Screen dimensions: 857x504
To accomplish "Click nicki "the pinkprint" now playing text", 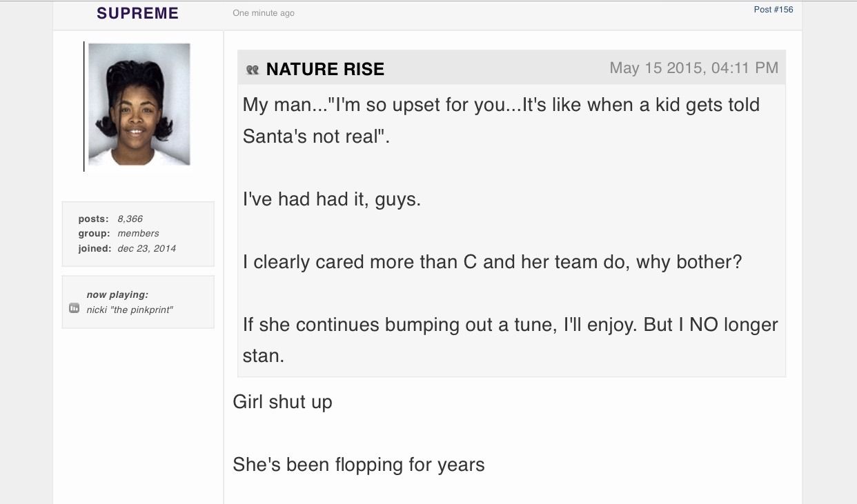I will (x=130, y=310).
